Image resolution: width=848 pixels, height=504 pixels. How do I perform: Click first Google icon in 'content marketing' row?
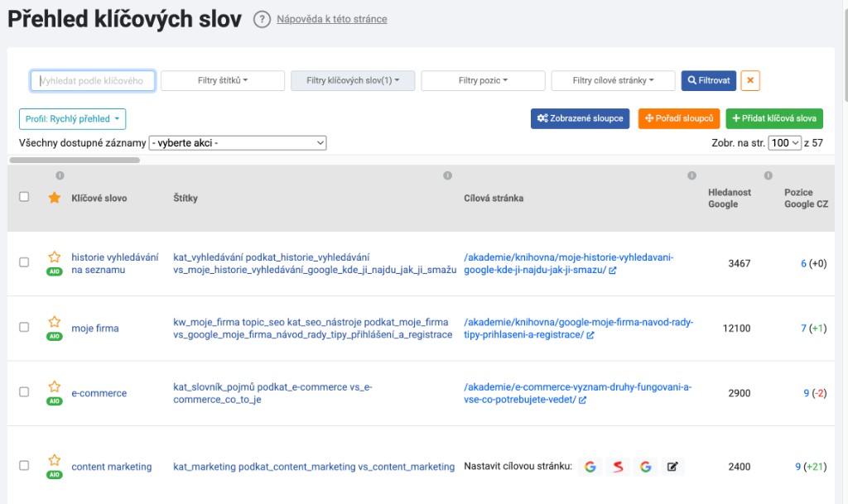[x=590, y=467]
